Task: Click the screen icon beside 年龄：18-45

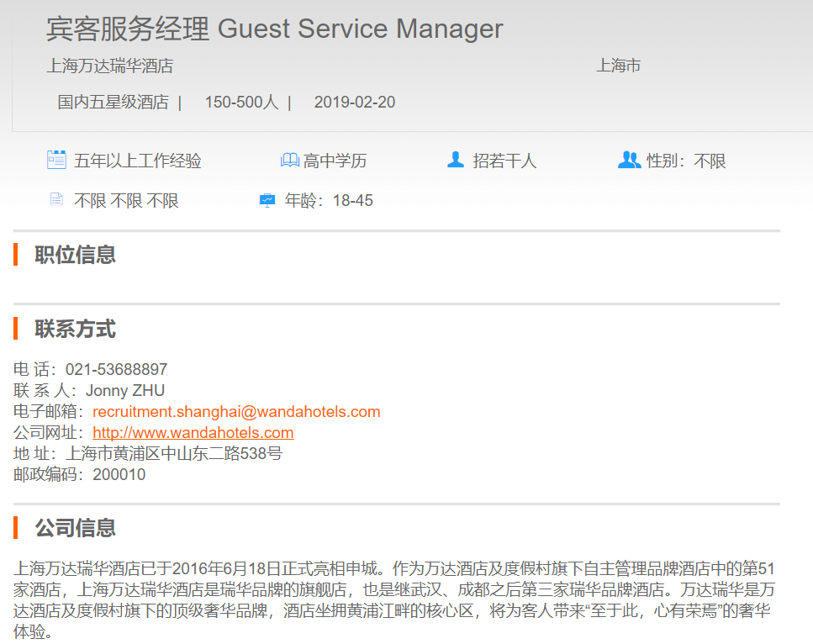Action: tap(267, 200)
